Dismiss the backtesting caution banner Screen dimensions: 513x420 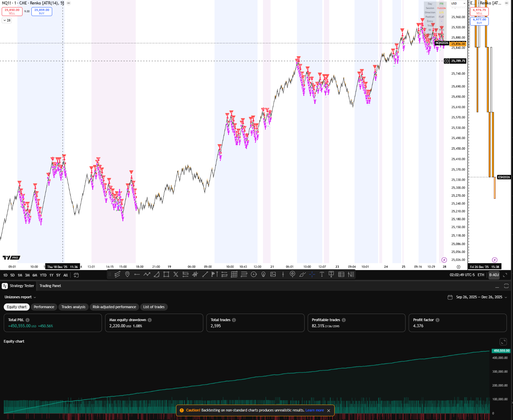click(x=329, y=410)
